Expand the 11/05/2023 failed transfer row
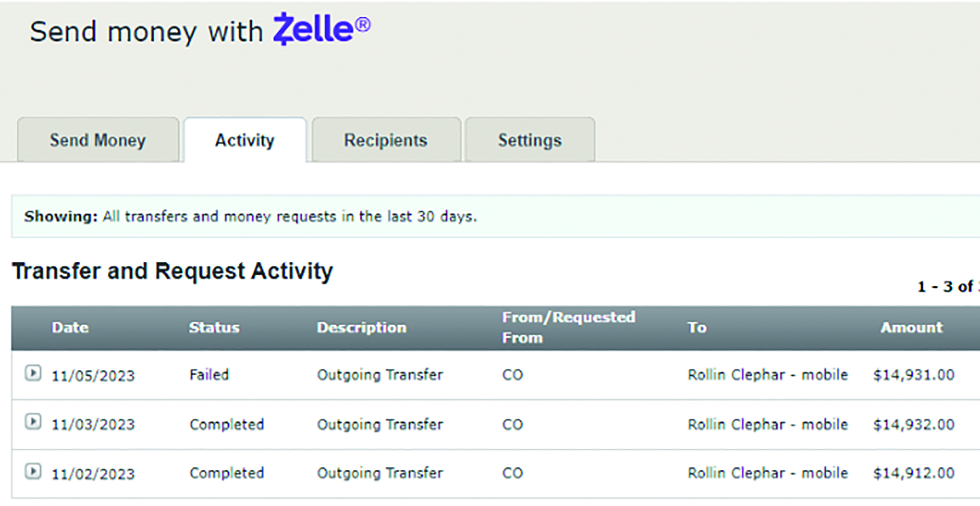980x506 pixels. pyautogui.click(x=33, y=373)
